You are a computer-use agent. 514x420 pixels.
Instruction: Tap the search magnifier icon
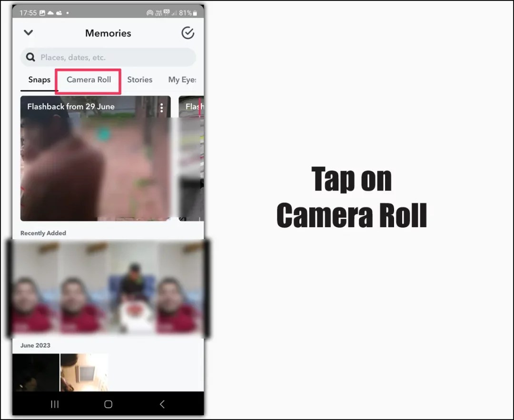[30, 57]
